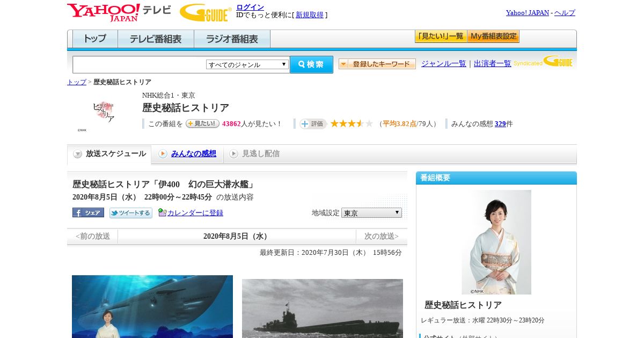Screen dimensions: 644x338
Task: Select the ラジオ番組表 tab
Action: [x=232, y=39]
